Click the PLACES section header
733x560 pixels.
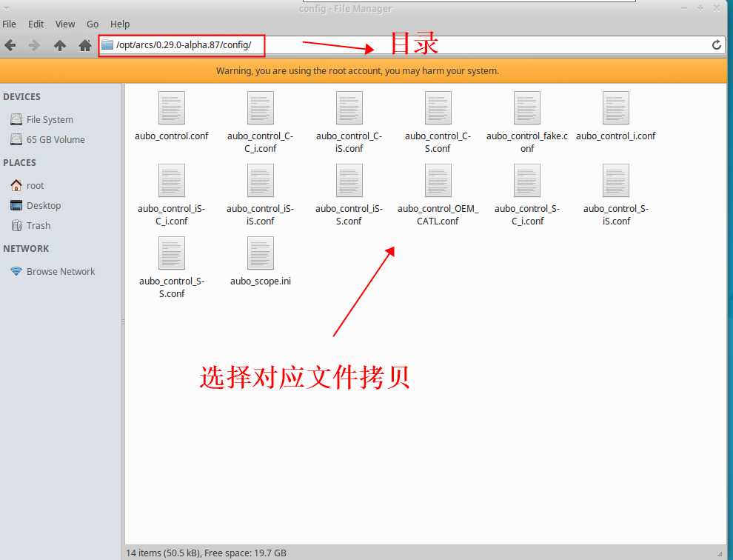pyautogui.click(x=20, y=163)
